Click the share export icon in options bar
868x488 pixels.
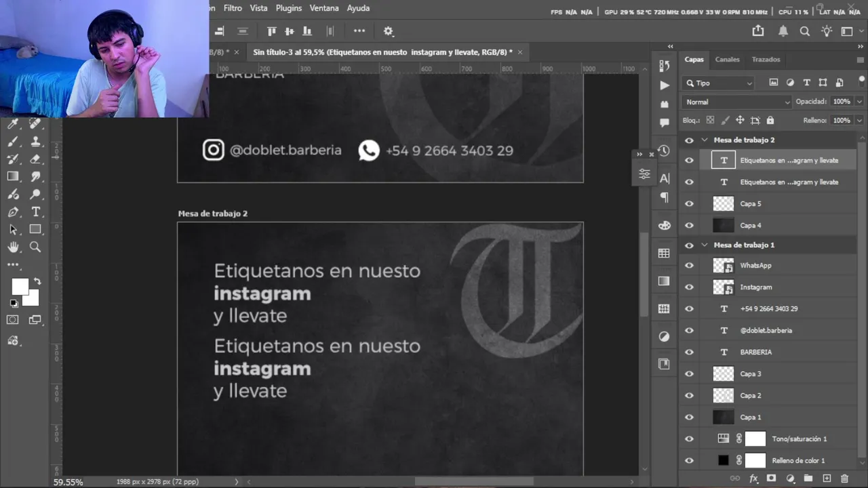758,31
